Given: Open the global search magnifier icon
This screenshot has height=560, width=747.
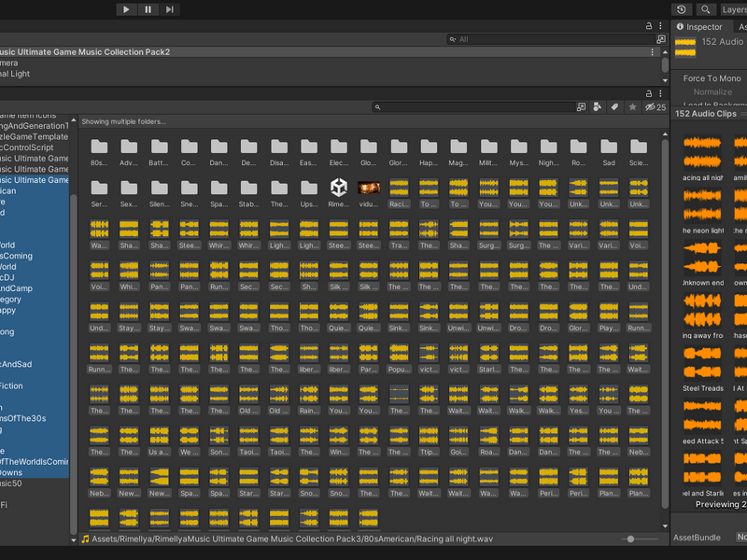Looking at the screenshot, I should [706, 9].
